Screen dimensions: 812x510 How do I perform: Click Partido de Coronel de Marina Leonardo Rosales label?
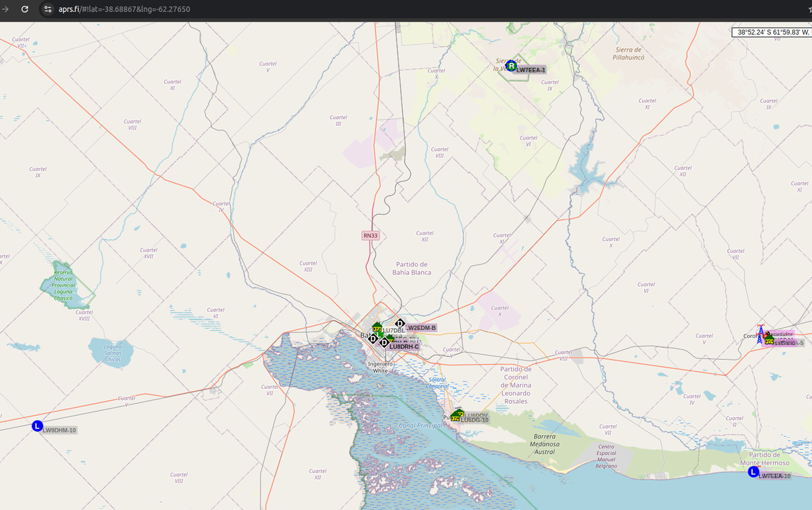point(516,385)
